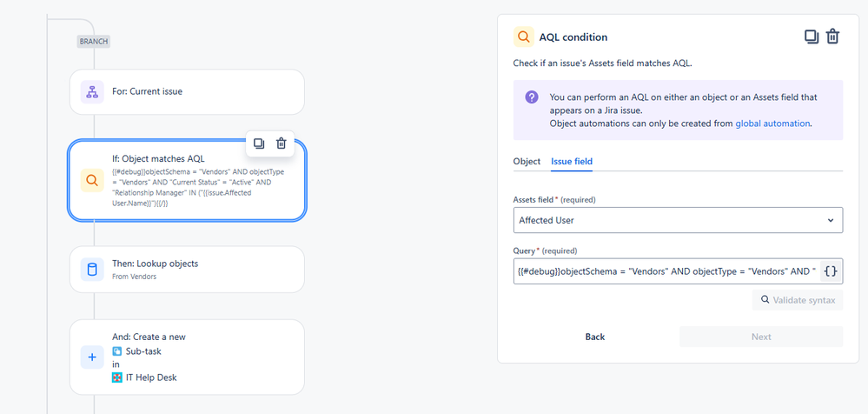Click the branch icon on 'For: Current issue'
The width and height of the screenshot is (868, 414).
92,92
